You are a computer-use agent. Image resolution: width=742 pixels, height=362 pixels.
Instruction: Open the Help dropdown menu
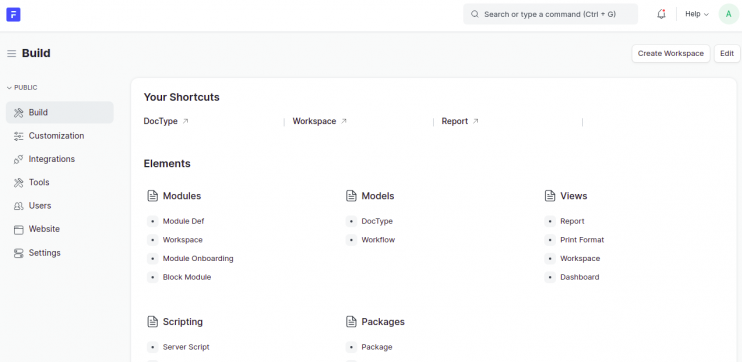point(697,14)
